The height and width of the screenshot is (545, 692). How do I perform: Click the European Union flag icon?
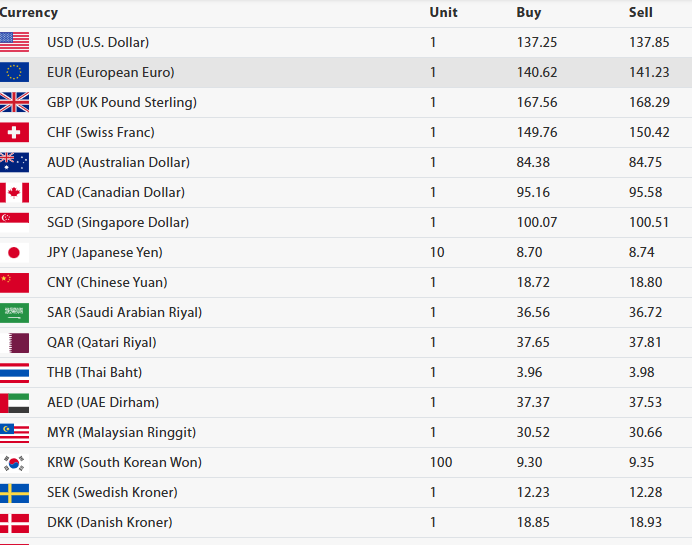coord(14,72)
